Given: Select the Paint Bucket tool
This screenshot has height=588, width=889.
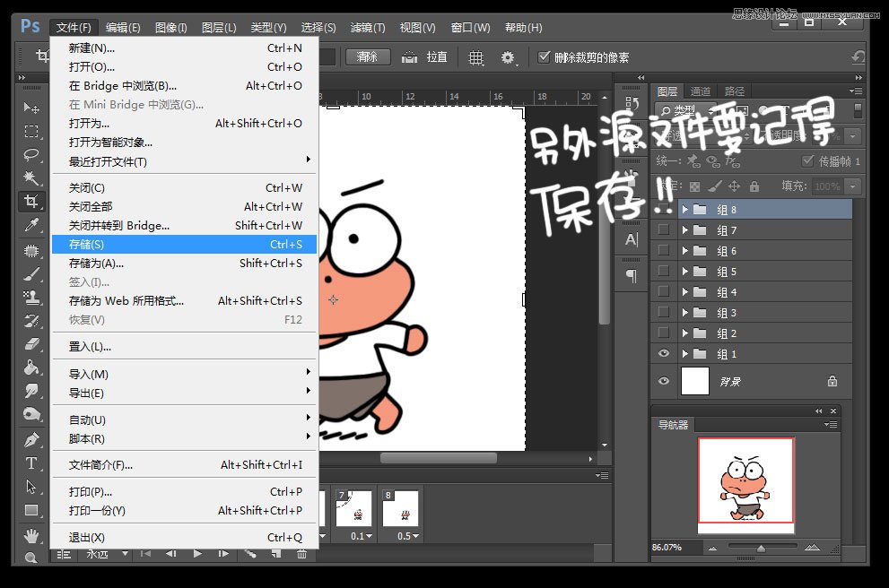Looking at the screenshot, I should coord(31,367).
